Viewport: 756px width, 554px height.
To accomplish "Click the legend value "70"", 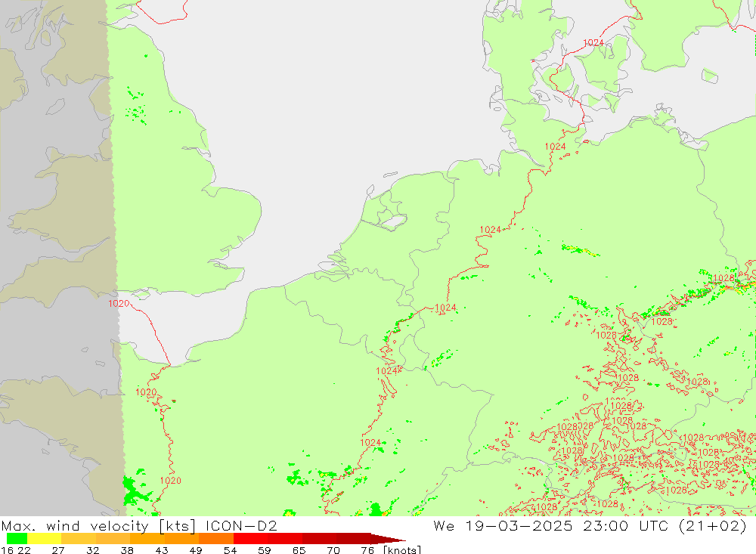I will coord(333,550).
